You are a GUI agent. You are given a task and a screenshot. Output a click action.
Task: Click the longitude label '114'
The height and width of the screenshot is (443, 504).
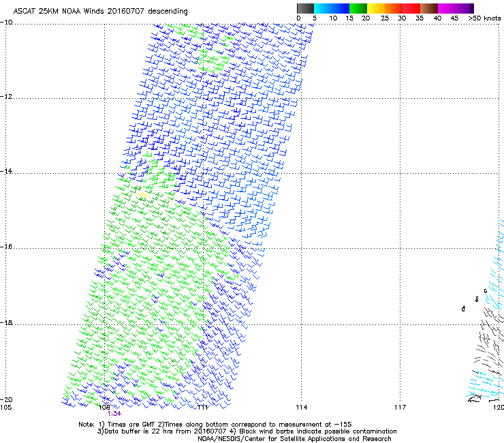coord(302,408)
